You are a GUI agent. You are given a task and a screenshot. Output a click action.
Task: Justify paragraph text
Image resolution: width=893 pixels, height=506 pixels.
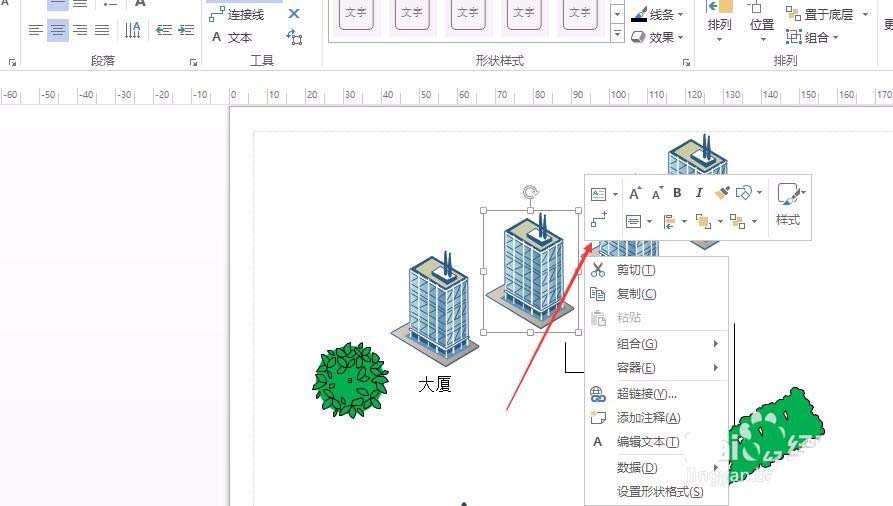tap(102, 30)
